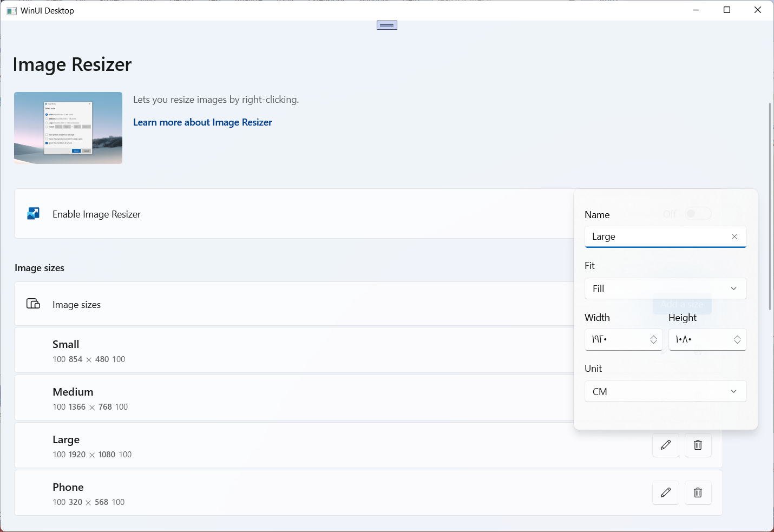Viewport: 774px width, 532px height.
Task: Click the Medium dimensions 1366 × 768 text
Action: click(x=90, y=407)
